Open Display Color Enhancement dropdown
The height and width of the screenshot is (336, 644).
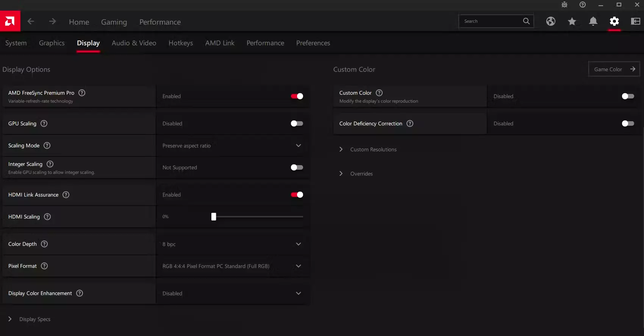pyautogui.click(x=233, y=293)
